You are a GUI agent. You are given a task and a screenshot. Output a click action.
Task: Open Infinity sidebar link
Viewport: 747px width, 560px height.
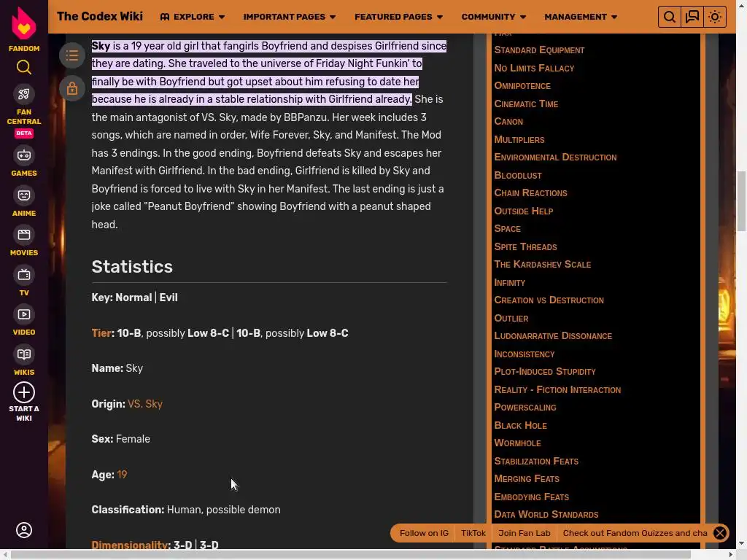point(510,282)
